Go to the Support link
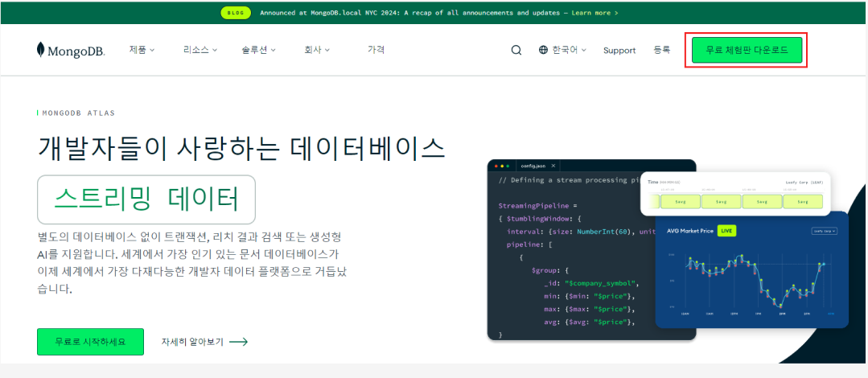The image size is (868, 378). (619, 51)
